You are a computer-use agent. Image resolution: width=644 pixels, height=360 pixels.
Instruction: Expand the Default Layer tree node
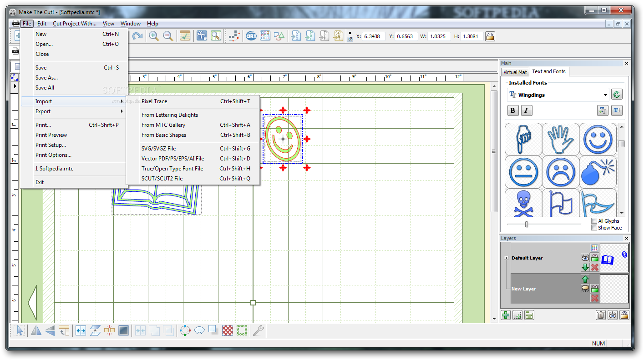pyautogui.click(x=506, y=258)
